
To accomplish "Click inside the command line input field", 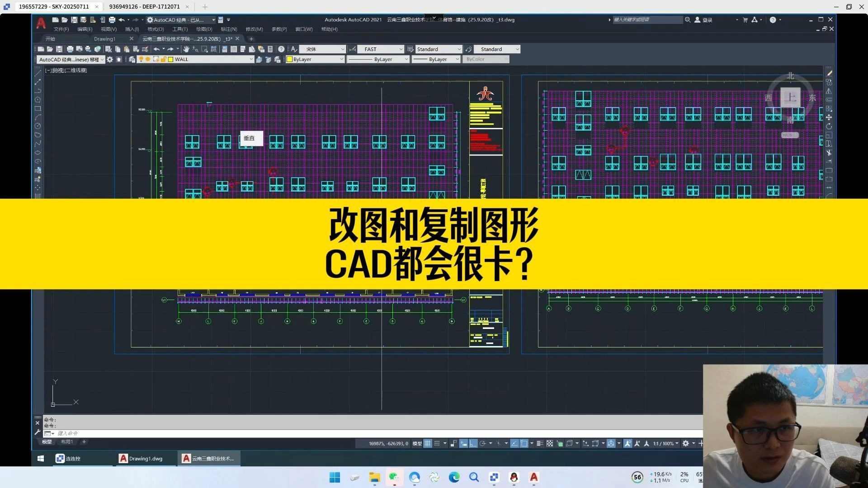I will [136, 433].
